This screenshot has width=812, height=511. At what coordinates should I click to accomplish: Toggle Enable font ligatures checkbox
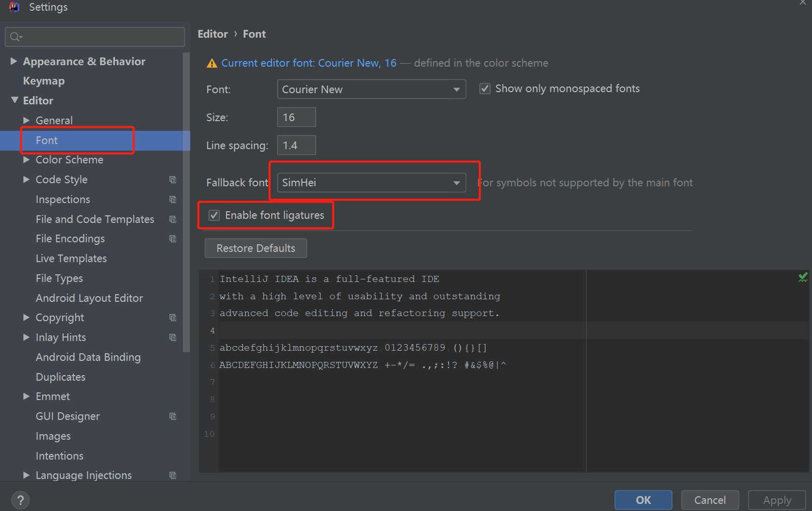click(x=214, y=215)
